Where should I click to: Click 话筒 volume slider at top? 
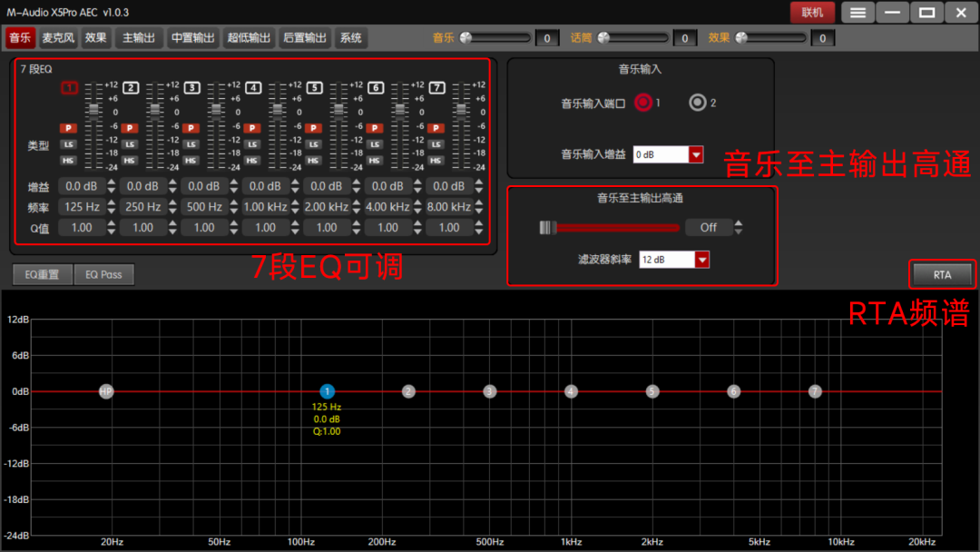click(x=633, y=38)
